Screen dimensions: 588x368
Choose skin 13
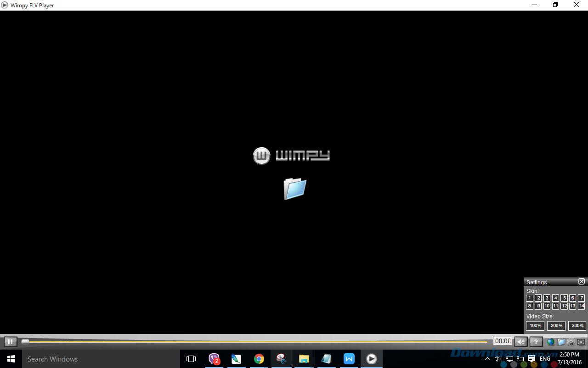[573, 306]
